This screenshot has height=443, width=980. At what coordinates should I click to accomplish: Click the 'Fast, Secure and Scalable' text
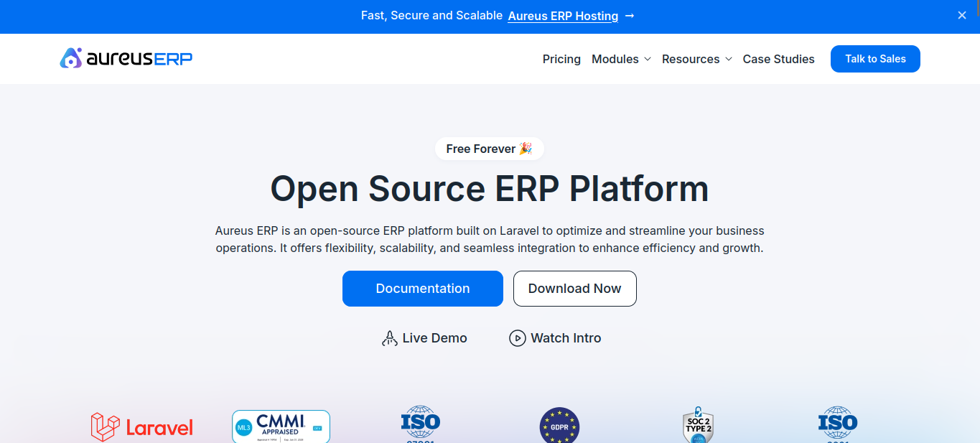click(431, 16)
